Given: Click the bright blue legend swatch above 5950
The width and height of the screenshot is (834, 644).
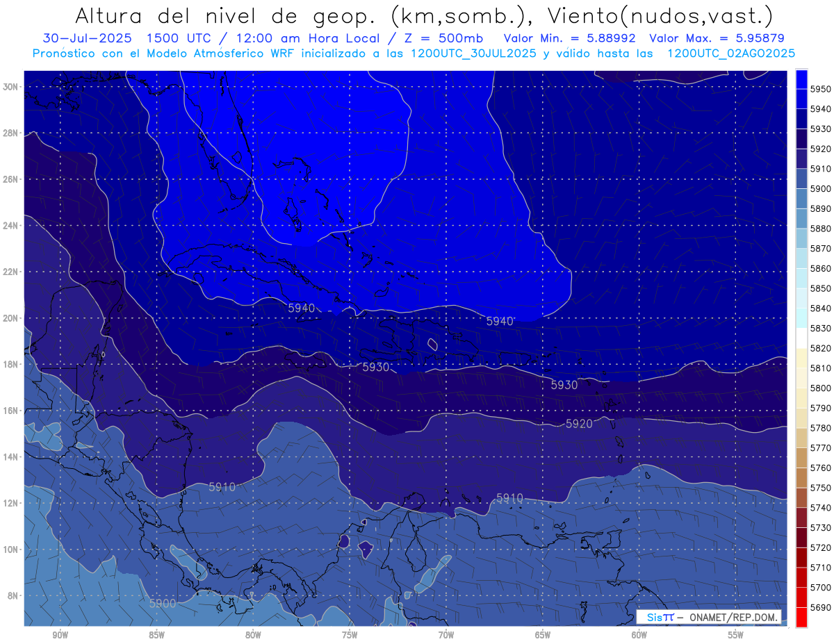Looking at the screenshot, I should [x=801, y=79].
